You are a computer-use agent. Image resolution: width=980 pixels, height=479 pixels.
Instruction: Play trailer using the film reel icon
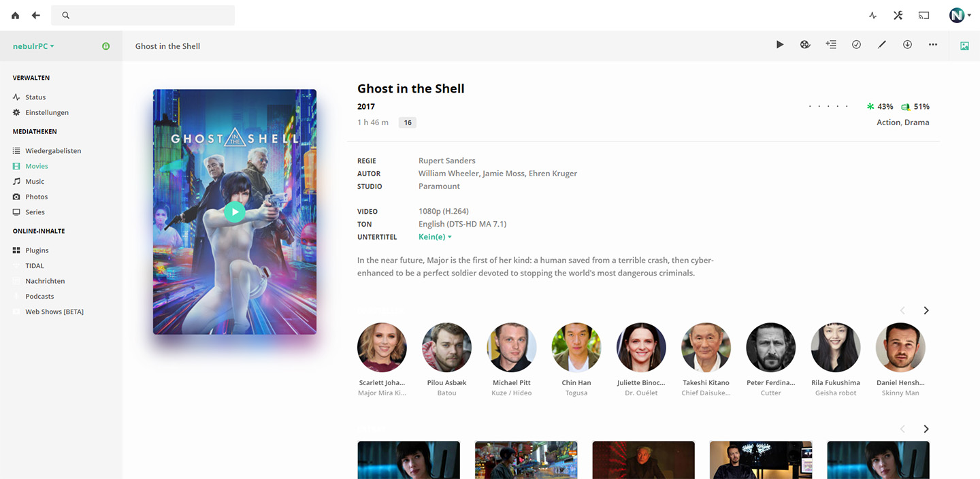point(805,44)
